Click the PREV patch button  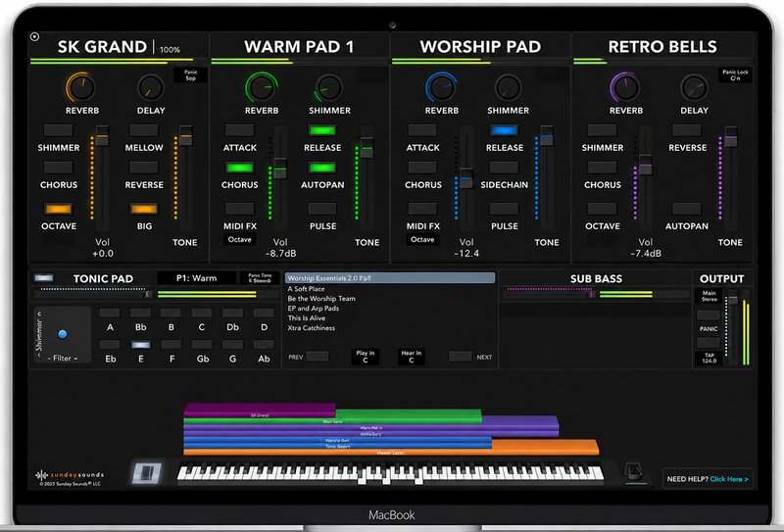coord(318,357)
